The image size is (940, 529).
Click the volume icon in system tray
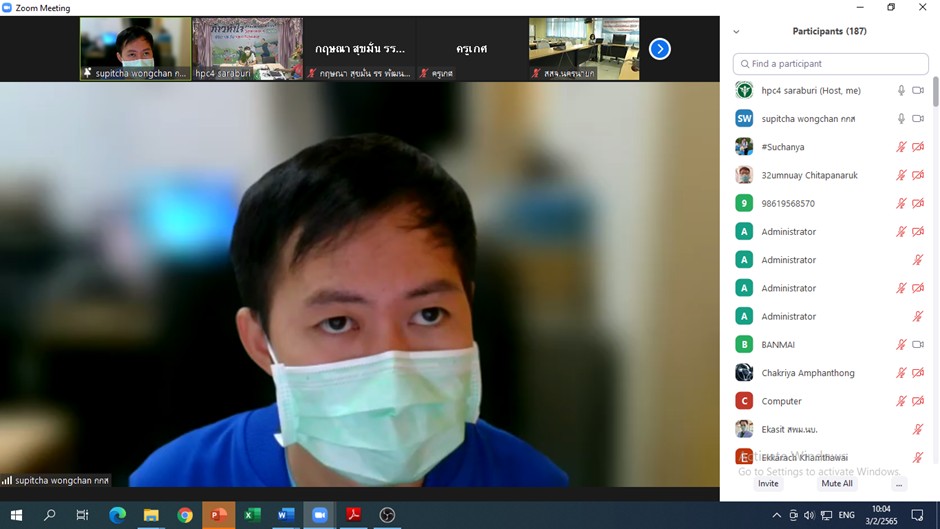click(809, 515)
